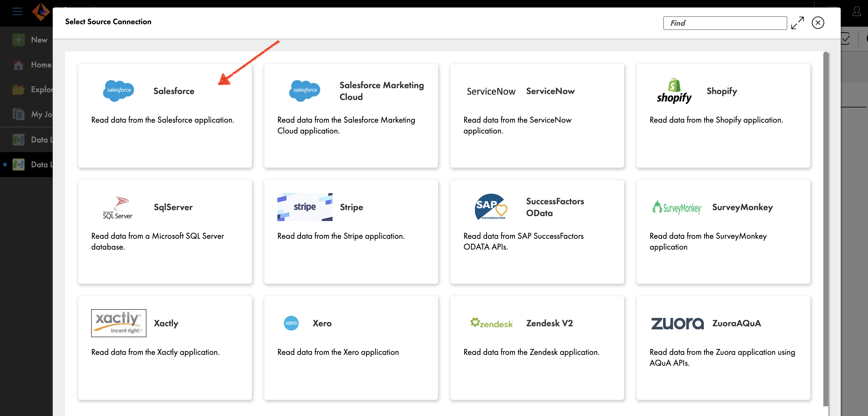Click the Find search field
Viewport: 868px width, 416px height.
pos(724,23)
